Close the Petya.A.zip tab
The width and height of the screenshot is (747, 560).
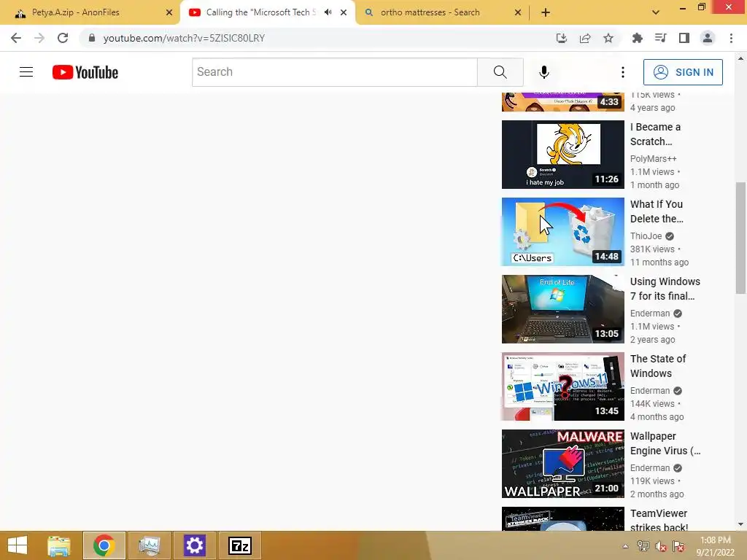[x=169, y=12]
